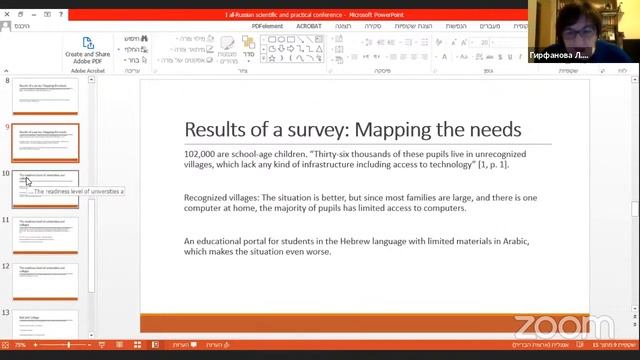Toggle underline formatting

pos(510,57)
